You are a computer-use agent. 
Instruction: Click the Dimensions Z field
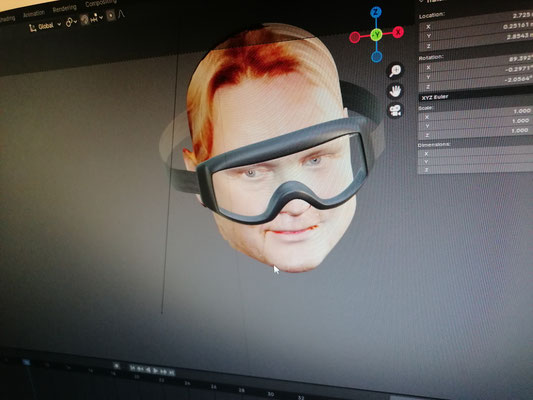pyautogui.click(x=476, y=169)
